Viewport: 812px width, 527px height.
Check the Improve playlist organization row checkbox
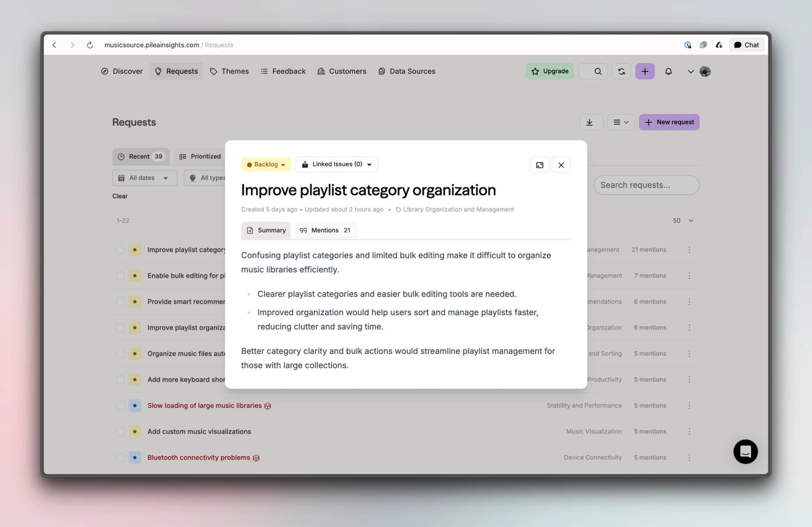(120, 328)
